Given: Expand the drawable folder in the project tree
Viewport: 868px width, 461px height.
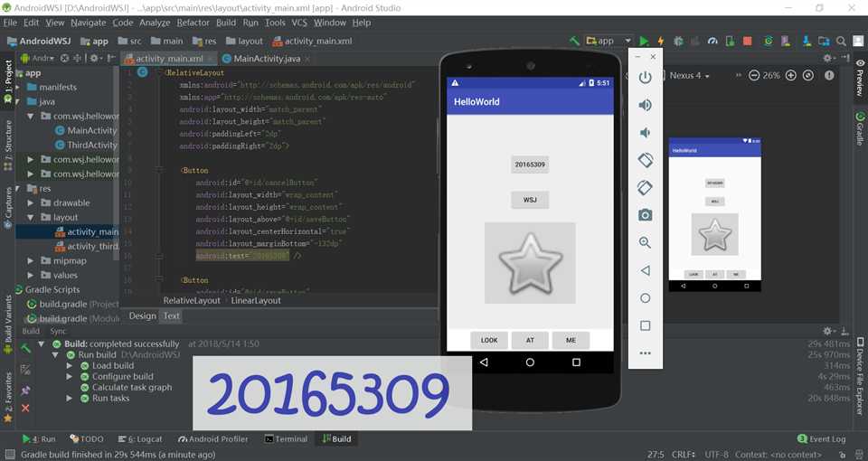Looking at the screenshot, I should (30, 203).
